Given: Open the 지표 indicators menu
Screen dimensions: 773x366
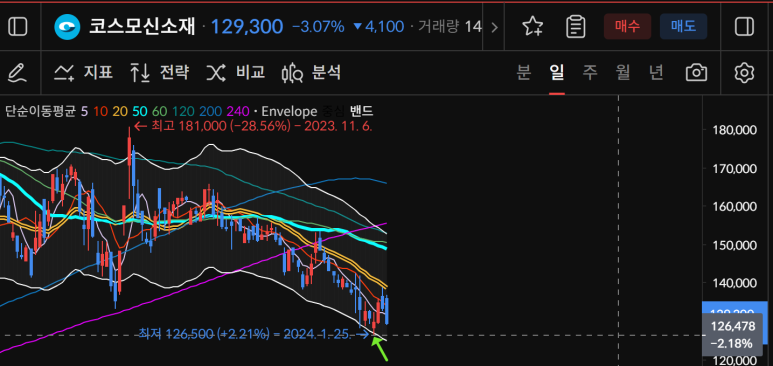Looking at the screenshot, I should (x=83, y=73).
